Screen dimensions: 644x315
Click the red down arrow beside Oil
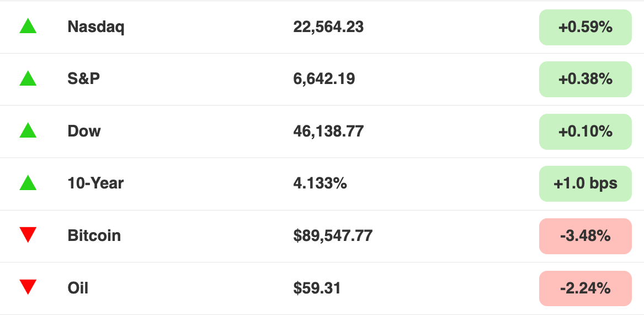point(28,287)
